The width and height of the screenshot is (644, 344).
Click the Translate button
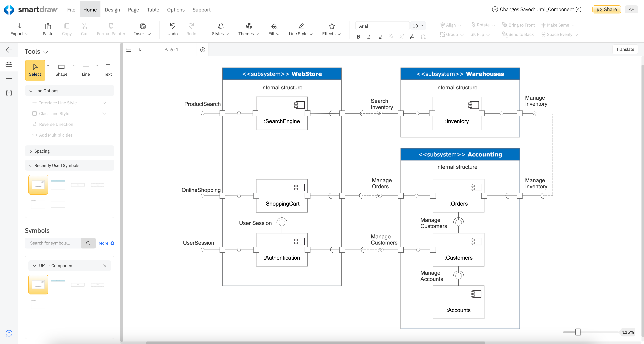[625, 49]
